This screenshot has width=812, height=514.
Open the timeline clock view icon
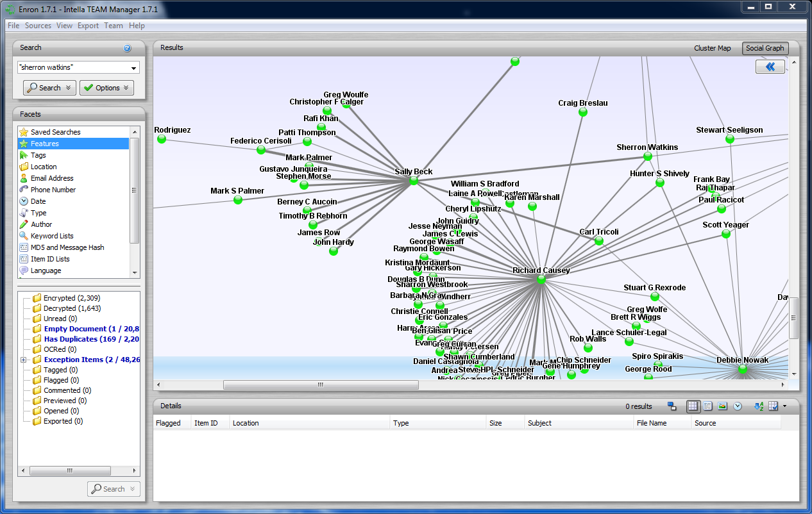pos(738,406)
